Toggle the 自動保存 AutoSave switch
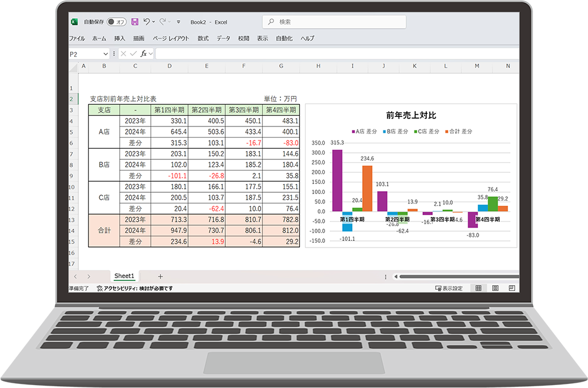588x388 pixels. pos(116,22)
